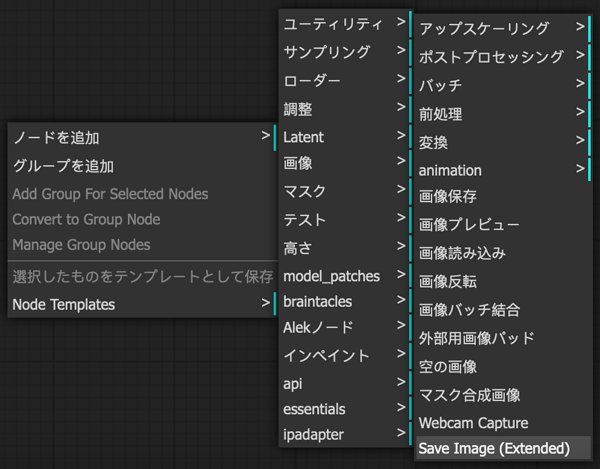Screen dimensions: 600x469
Task: Expand the model_patches category
Action: [x=346, y=276]
